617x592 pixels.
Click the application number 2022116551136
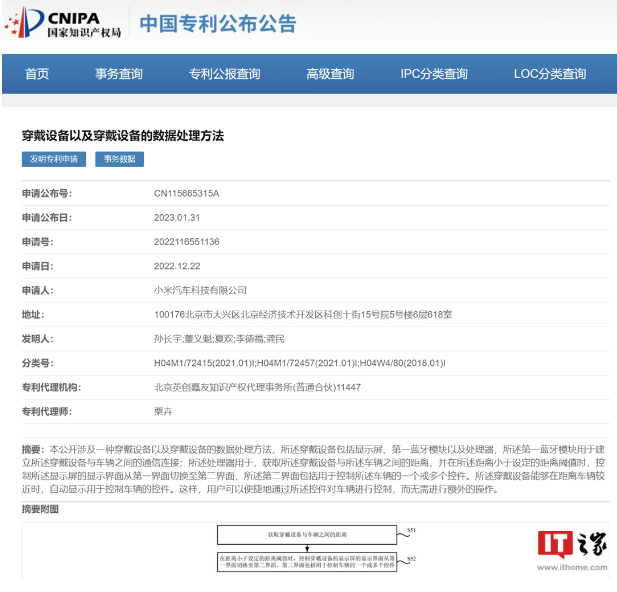[x=186, y=242]
